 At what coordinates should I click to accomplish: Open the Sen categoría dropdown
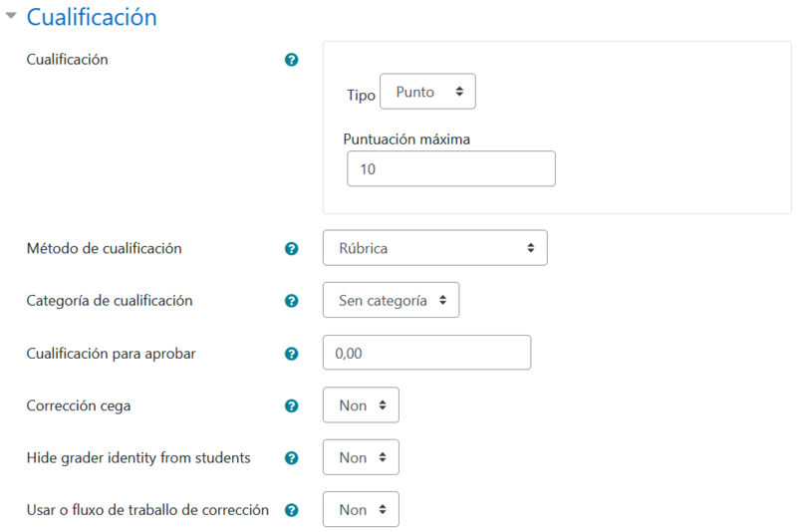click(391, 300)
